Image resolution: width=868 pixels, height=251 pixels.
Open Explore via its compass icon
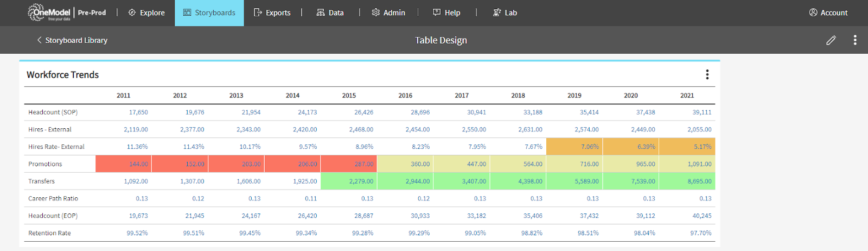[132, 12]
